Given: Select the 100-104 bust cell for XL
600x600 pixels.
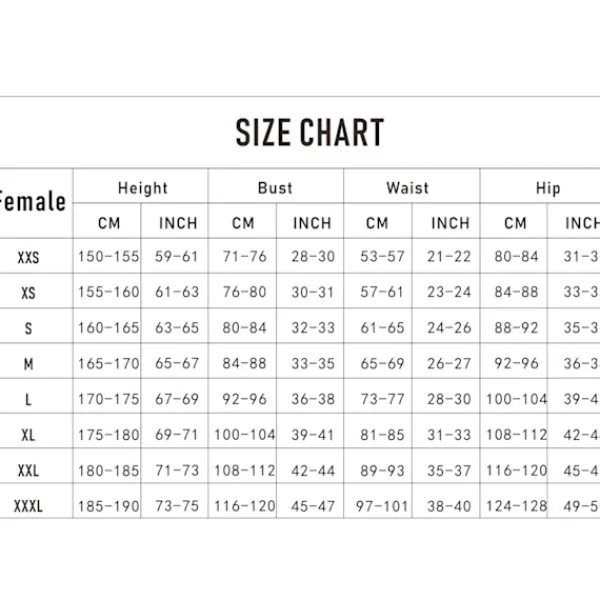Looking at the screenshot, I should click(243, 435).
